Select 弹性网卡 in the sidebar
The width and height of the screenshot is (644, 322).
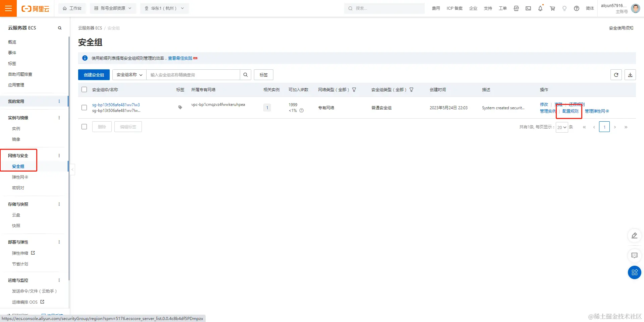(20, 177)
